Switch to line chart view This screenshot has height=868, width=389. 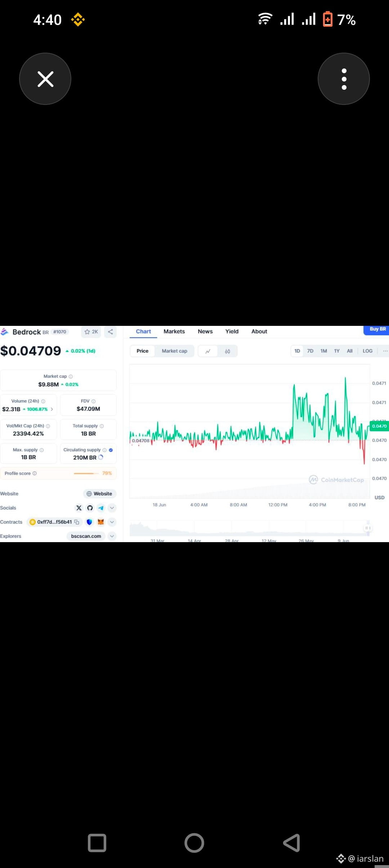tap(208, 351)
